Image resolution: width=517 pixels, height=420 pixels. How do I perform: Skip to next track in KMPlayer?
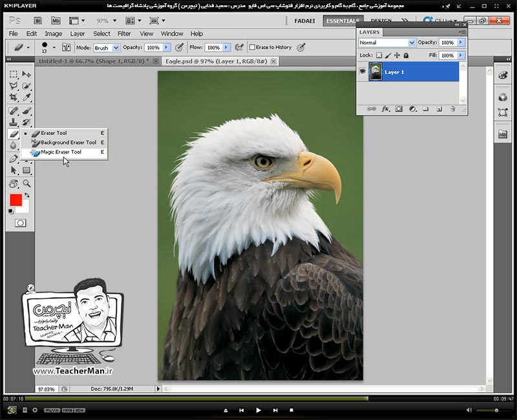coord(275,410)
